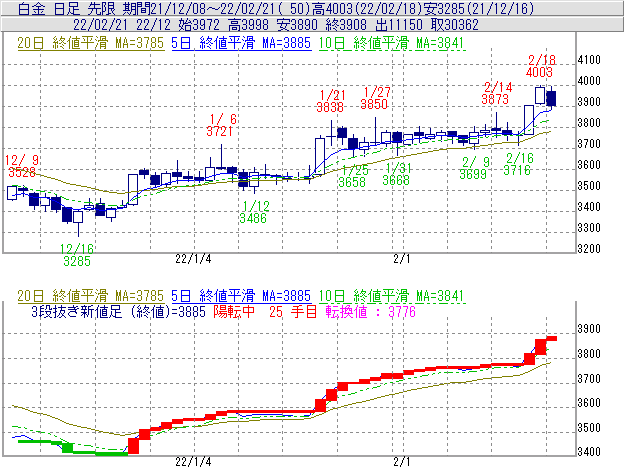The width and height of the screenshot is (624, 475).
Task: Click the period text '期間21/12/08～22/02/21'
Action: click(200, 8)
